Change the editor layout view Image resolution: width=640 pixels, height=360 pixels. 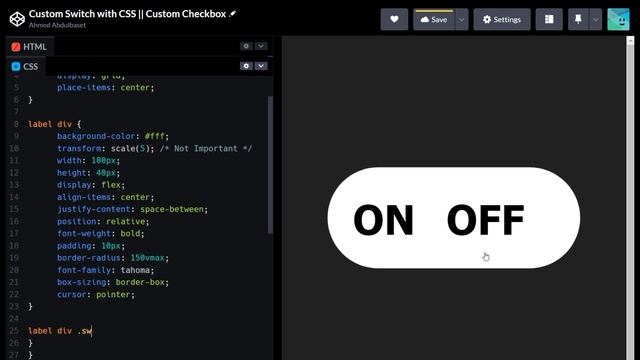549,19
